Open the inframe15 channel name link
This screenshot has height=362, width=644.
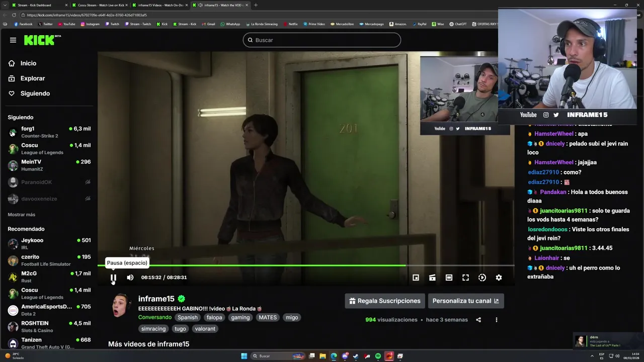tap(156, 299)
